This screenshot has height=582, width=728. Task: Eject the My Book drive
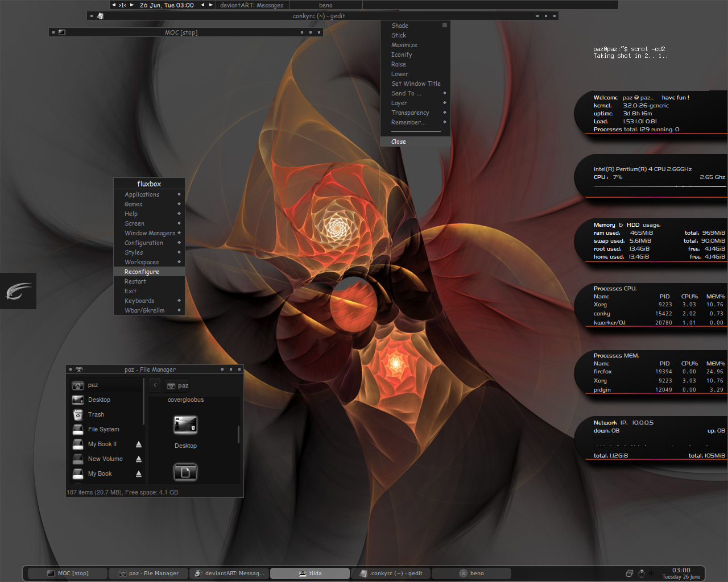(x=139, y=474)
